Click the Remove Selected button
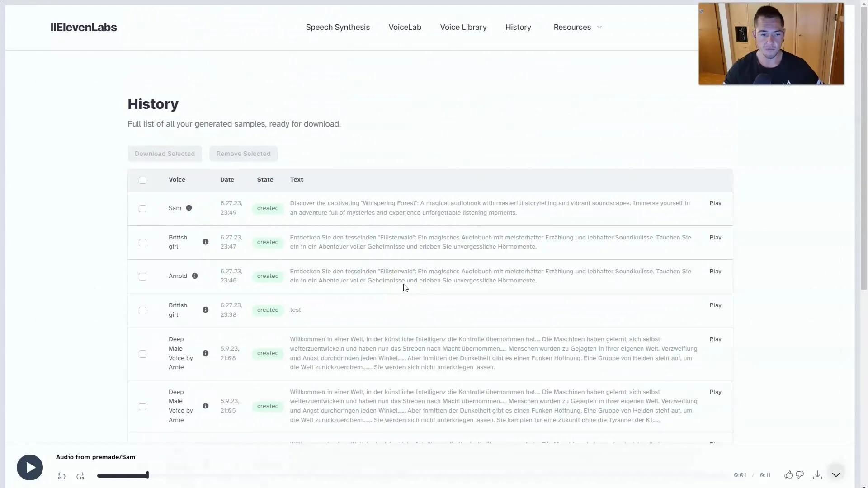The image size is (868, 488). tap(243, 154)
